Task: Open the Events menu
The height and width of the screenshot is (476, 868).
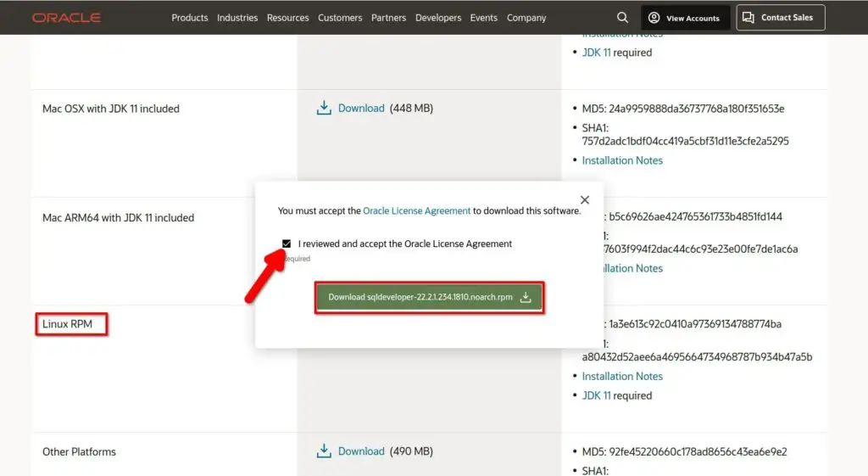Action: click(x=484, y=18)
